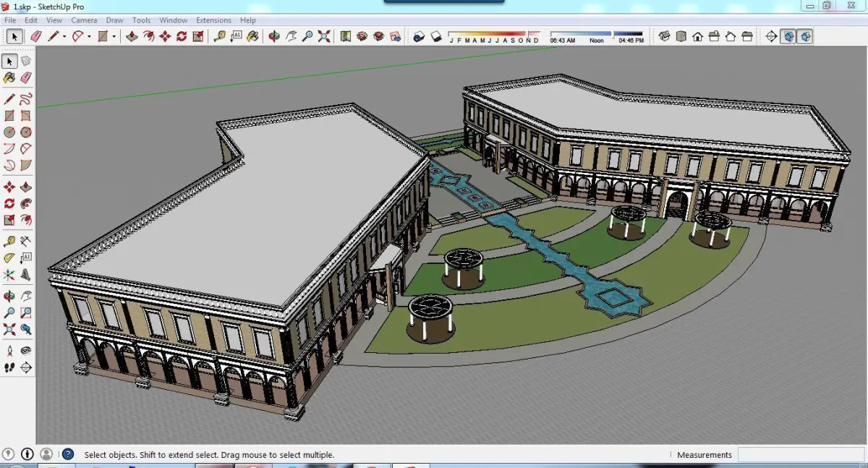Viewport: 868px width, 468px height.
Task: Select Tape Measure tool in top toolbar
Action: [219, 36]
